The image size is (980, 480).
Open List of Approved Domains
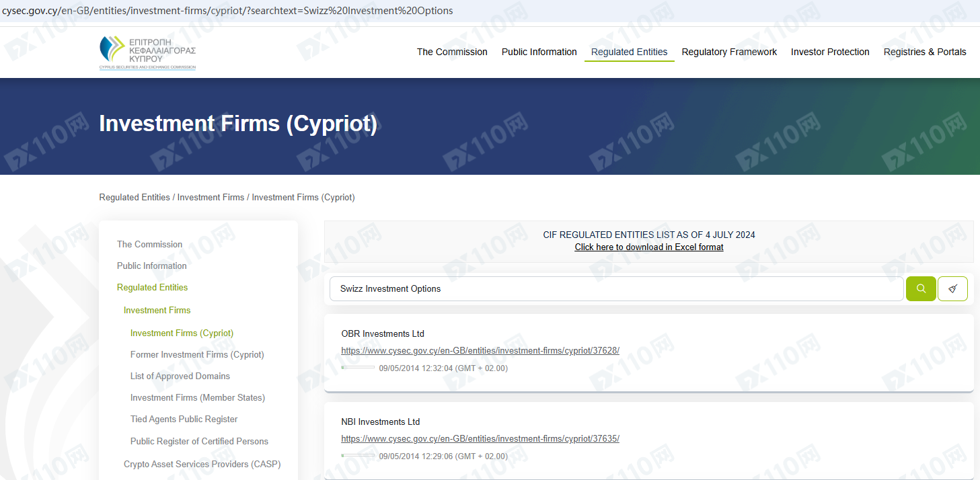click(x=180, y=376)
